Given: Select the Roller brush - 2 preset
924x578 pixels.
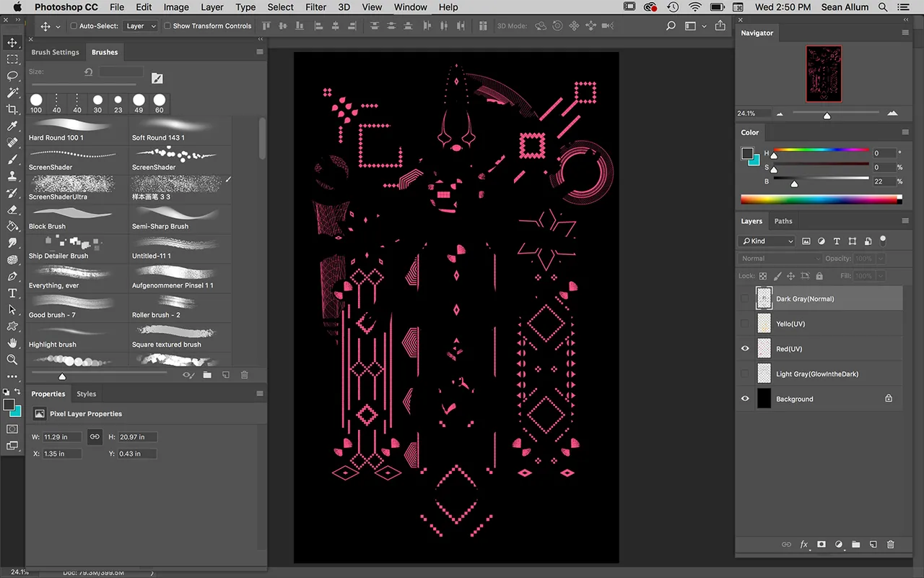Looking at the screenshot, I should pos(180,307).
